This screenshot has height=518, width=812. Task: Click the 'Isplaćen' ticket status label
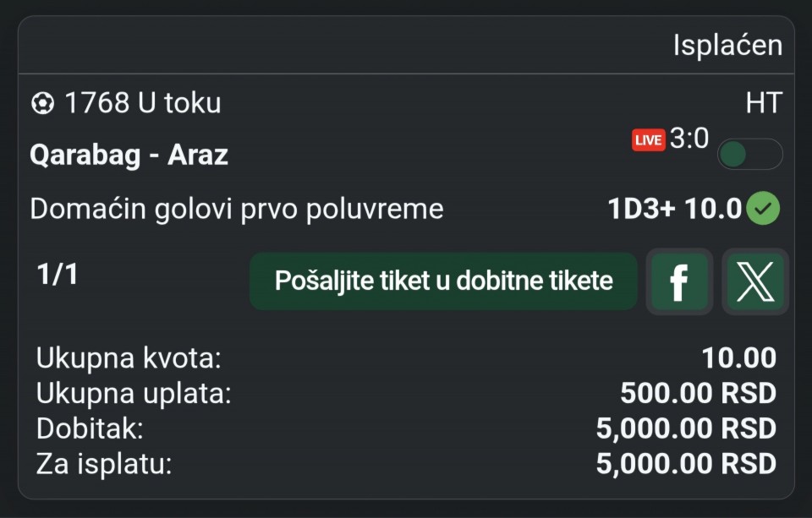[x=727, y=46]
